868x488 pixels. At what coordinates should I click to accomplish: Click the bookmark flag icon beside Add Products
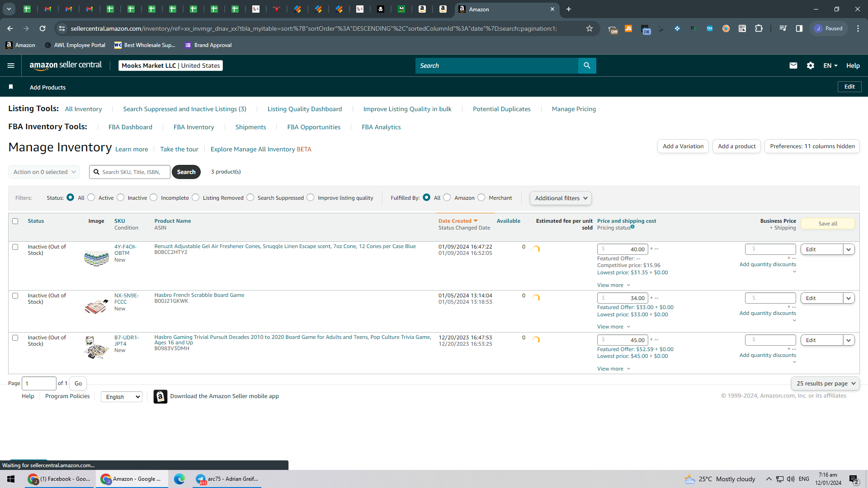click(x=11, y=87)
